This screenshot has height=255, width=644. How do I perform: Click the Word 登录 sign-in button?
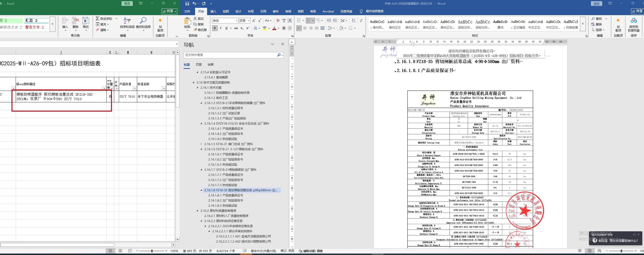596,3
